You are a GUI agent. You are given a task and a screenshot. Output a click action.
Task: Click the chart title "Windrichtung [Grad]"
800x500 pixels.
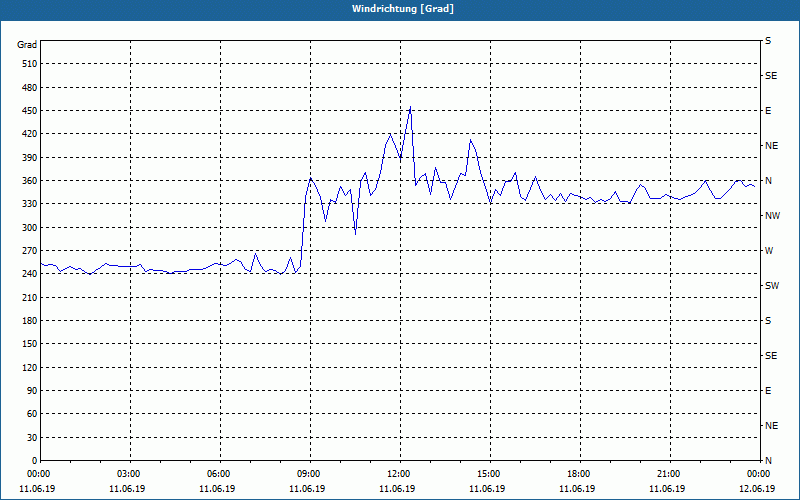(403, 9)
